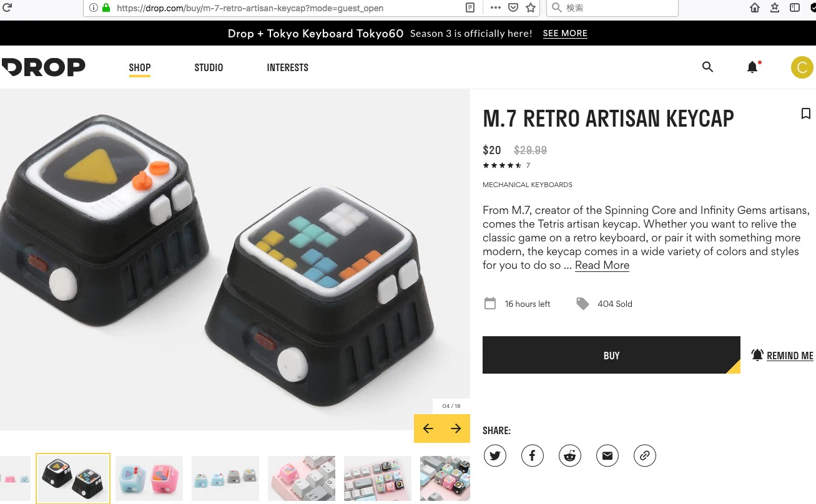Open the Shop tab
The width and height of the screenshot is (816, 504).
coord(140,67)
